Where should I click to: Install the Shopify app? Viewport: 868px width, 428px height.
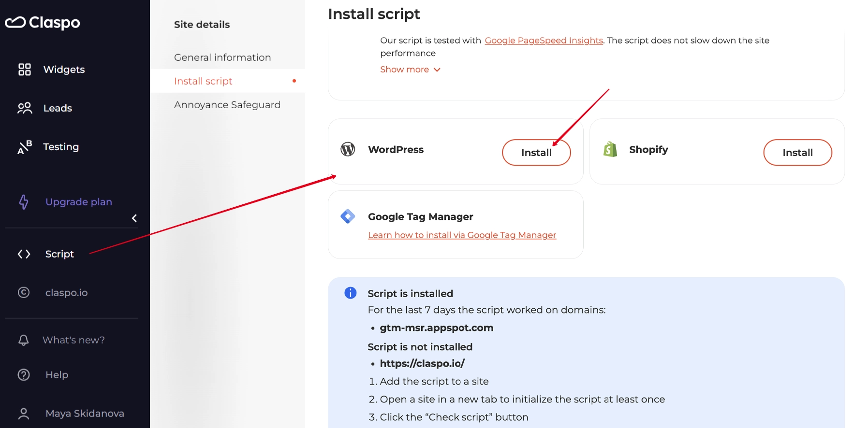[x=797, y=153]
